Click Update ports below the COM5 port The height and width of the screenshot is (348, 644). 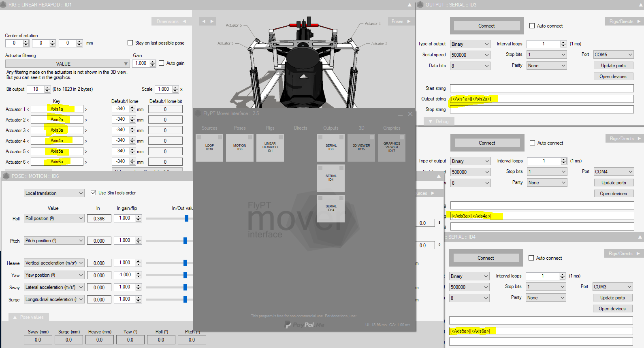pyautogui.click(x=613, y=66)
